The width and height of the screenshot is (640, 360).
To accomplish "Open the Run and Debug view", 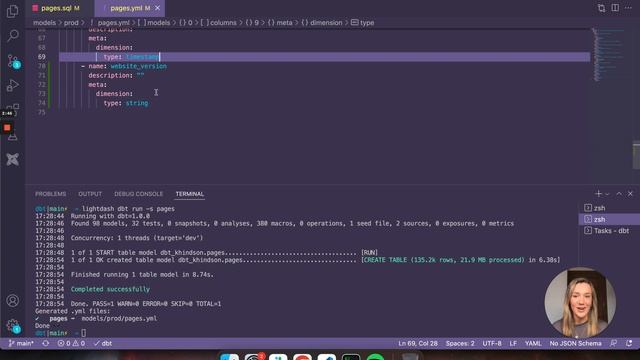I will (13, 86).
